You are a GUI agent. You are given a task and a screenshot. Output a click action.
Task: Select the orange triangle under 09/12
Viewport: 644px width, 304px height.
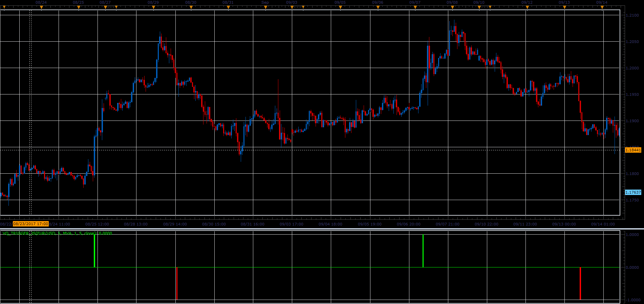527,7
